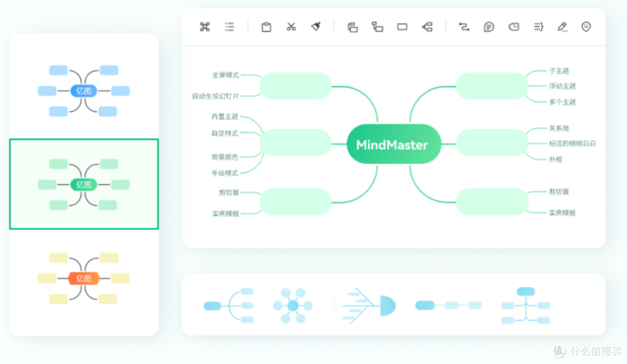Viewport: 627px width, 364px height.
Task: Click the paste clipboard icon
Action: [x=266, y=27]
